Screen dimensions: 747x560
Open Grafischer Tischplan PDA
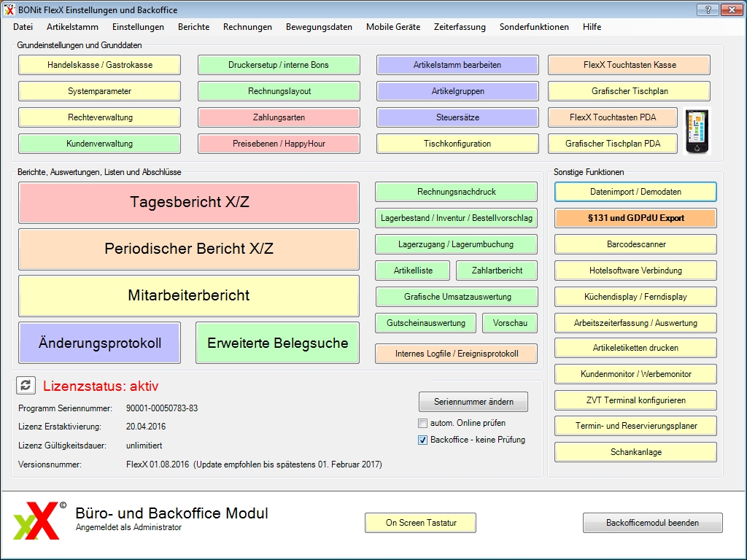(613, 144)
